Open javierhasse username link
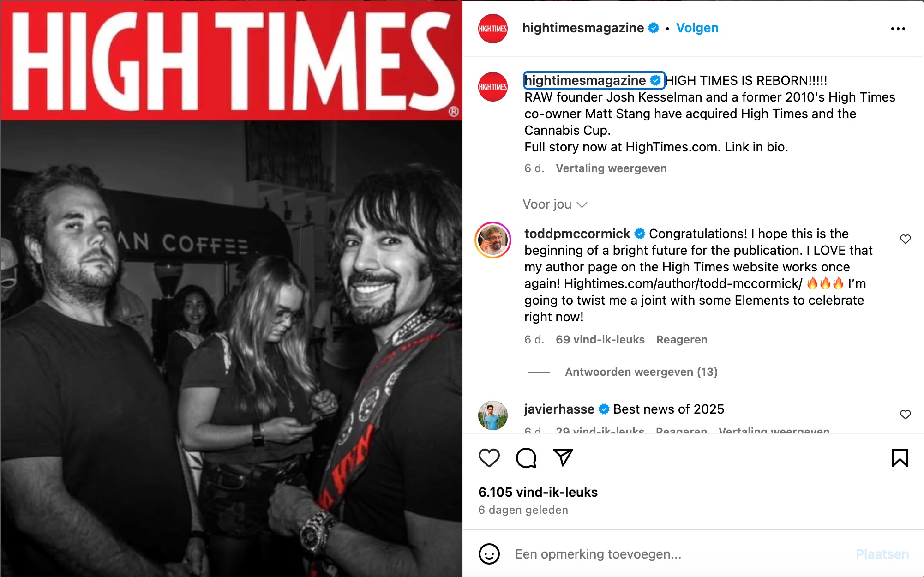The width and height of the screenshot is (924, 577). coord(559,409)
